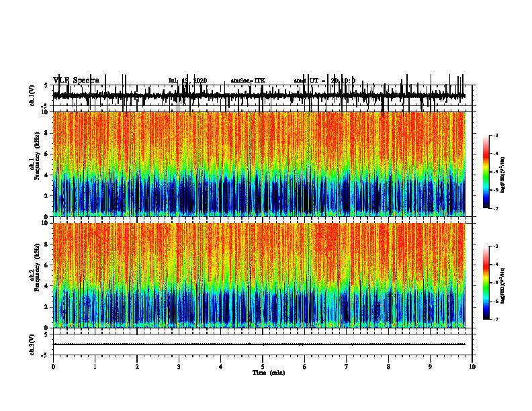Viewport: 532px width, 411px height.
Task: Click the time axis tick label '3'
Action: click(x=179, y=367)
